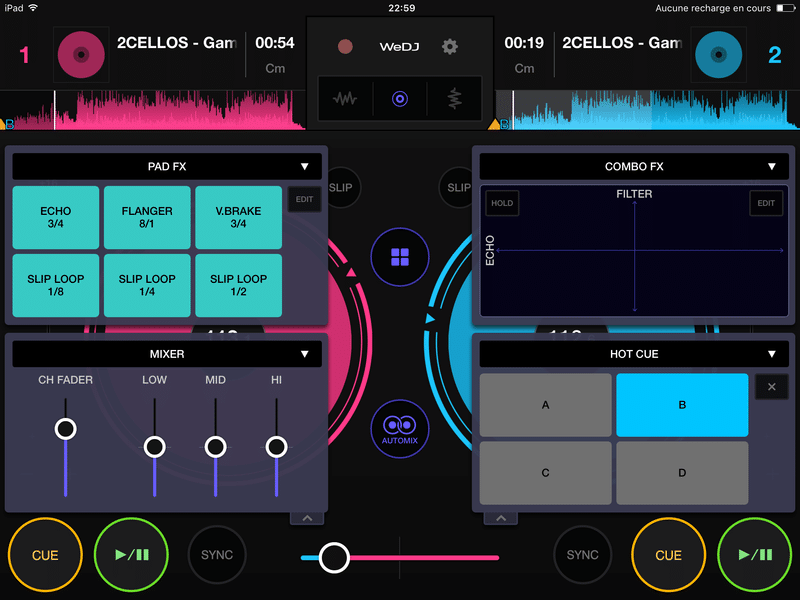
Task: Play/pause deck 1
Action: [x=132, y=555]
